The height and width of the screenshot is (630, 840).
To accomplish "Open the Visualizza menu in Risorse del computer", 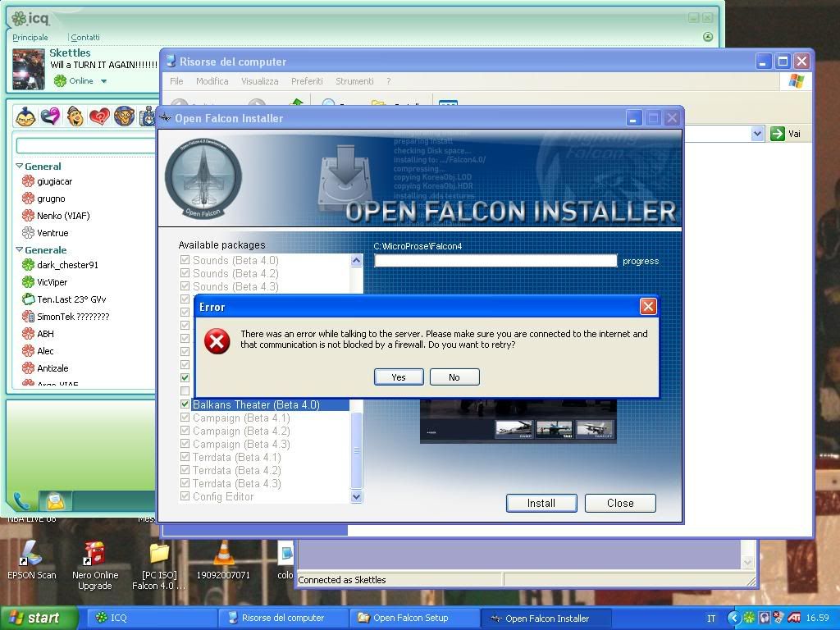I will (x=260, y=81).
